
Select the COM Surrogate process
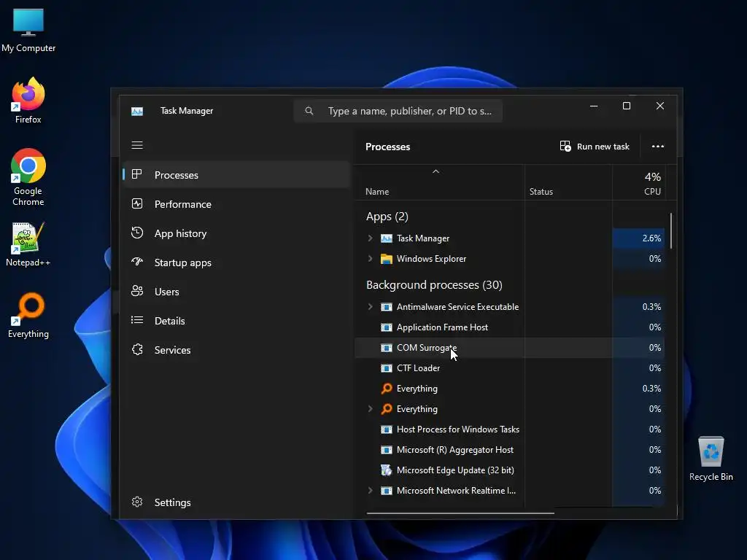tap(510, 348)
